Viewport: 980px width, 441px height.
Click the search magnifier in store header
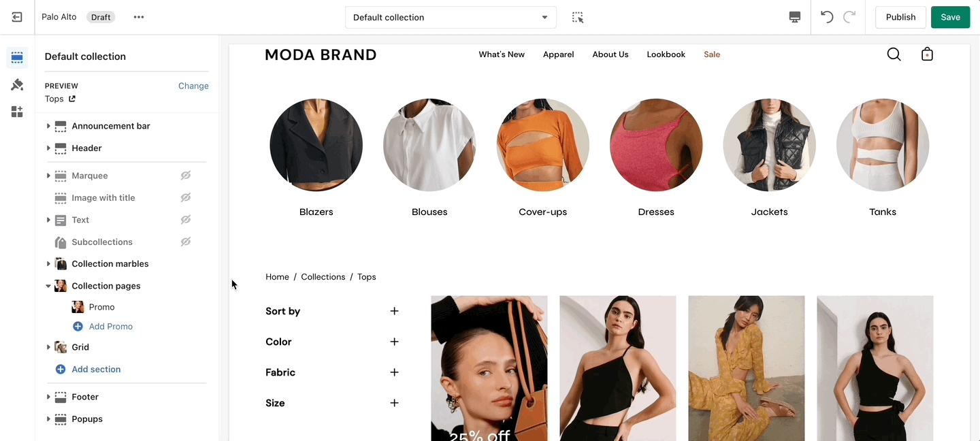[894, 54]
